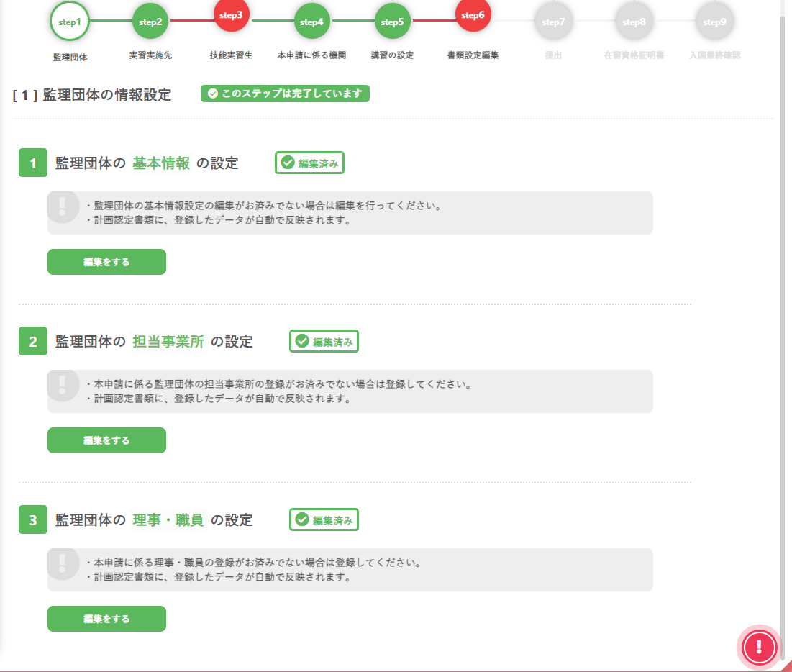792x672 pixels.
Task: Click the green number 3 section marker
Action: point(33,520)
